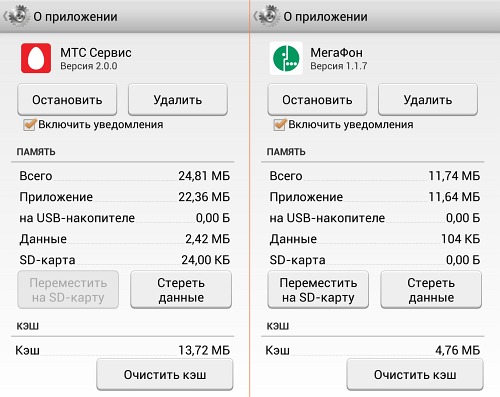The width and height of the screenshot is (500, 397).
Task: Select the МТС Сервис Кэш 13,72 МБ row
Action: pyautogui.click(x=123, y=350)
